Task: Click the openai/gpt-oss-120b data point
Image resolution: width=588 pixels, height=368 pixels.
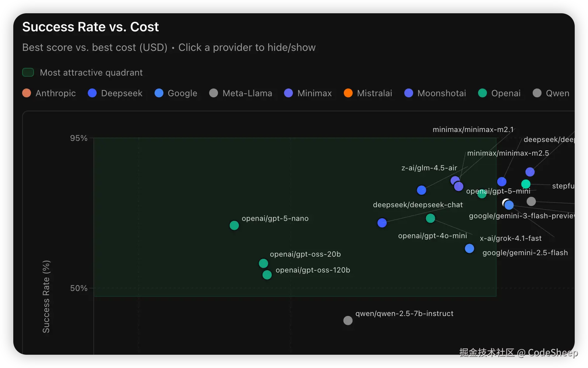Action: tap(267, 275)
